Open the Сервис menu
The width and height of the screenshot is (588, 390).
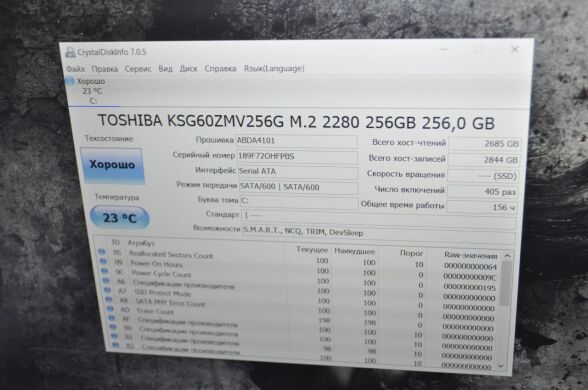(138, 69)
